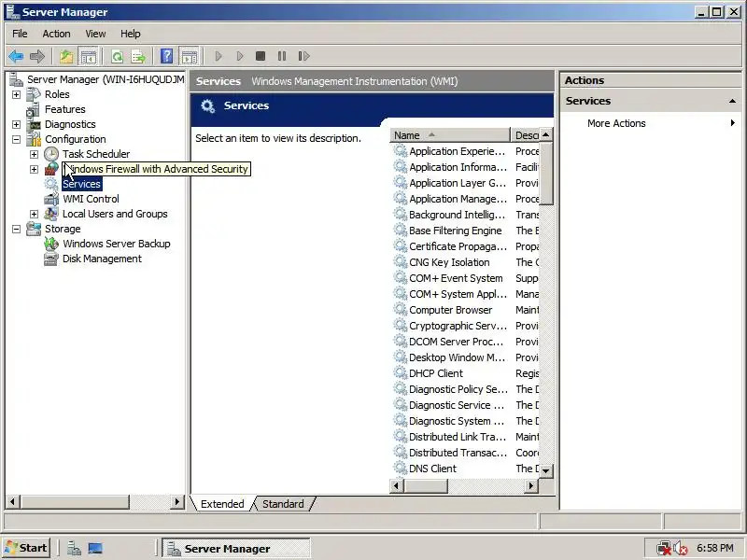Select the COM+ Event System service
This screenshot has height=560, width=747.
456,278
